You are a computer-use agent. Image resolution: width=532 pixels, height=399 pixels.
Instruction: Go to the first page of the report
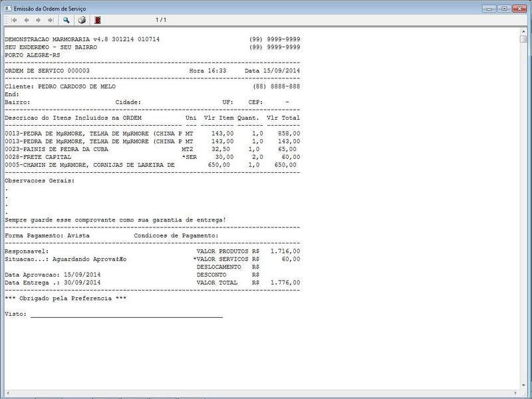(x=14, y=20)
